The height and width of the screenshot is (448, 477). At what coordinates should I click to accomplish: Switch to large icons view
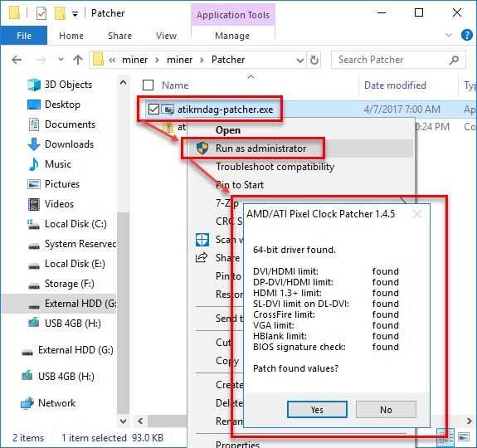464,437
